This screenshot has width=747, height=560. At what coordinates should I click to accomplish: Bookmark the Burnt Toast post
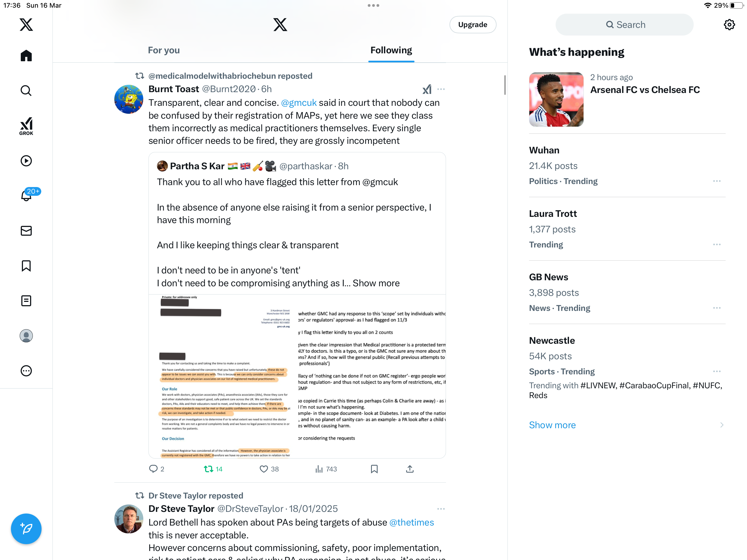tap(374, 469)
